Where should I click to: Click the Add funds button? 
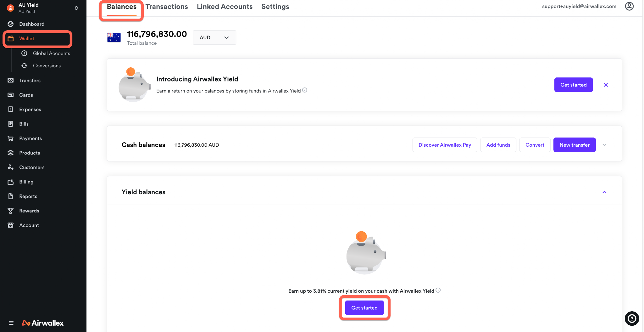click(x=498, y=145)
